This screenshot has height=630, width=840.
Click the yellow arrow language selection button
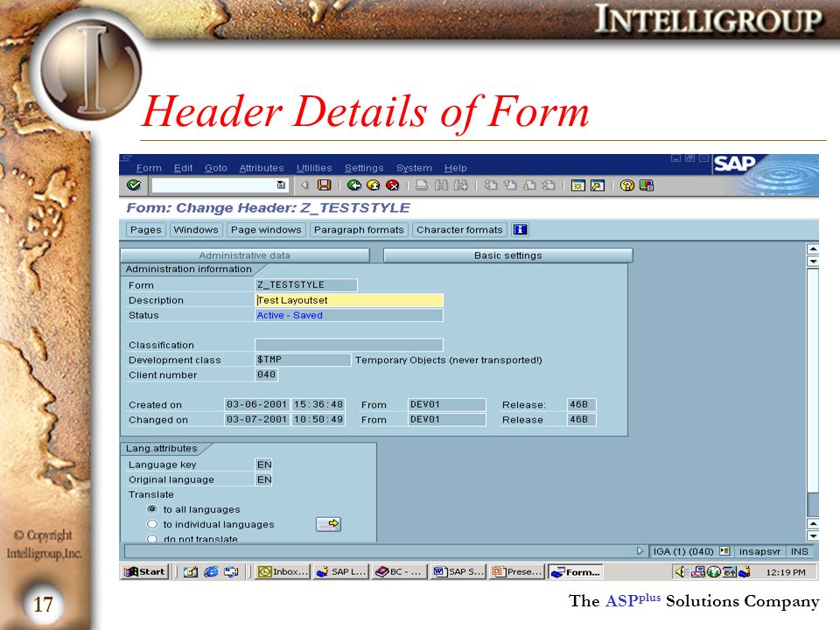pyautogui.click(x=328, y=524)
